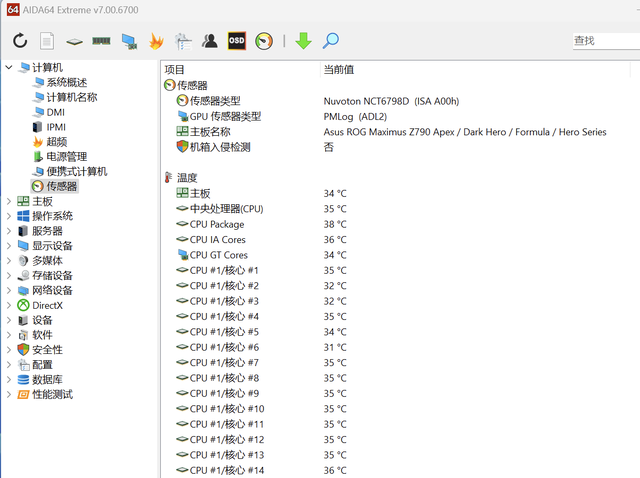Click the motherboard chip toolbar icon

(74, 42)
